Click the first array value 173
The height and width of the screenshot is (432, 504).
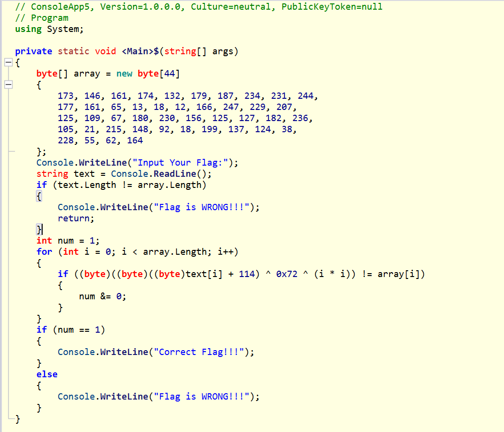65,96
